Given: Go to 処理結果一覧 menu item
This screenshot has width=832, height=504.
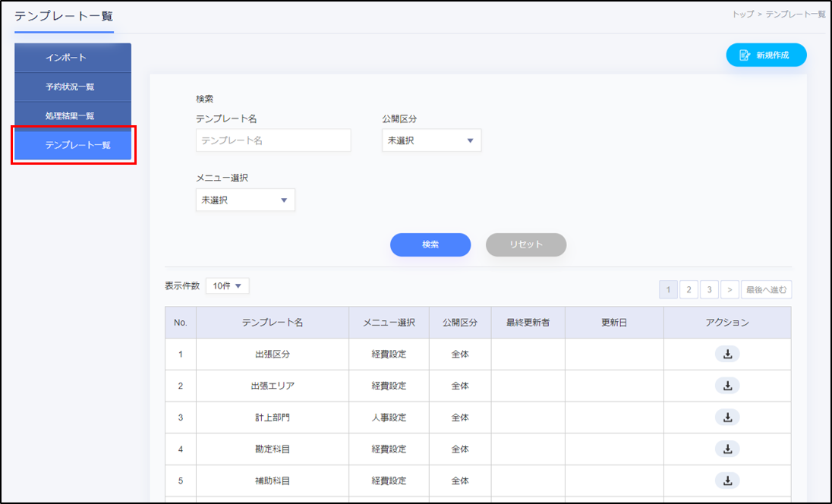Looking at the screenshot, I should (73, 116).
